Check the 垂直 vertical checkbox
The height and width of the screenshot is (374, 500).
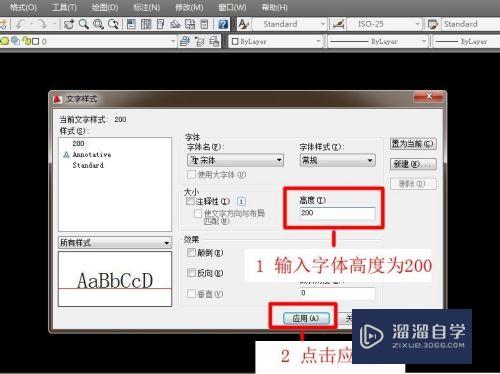(191, 293)
